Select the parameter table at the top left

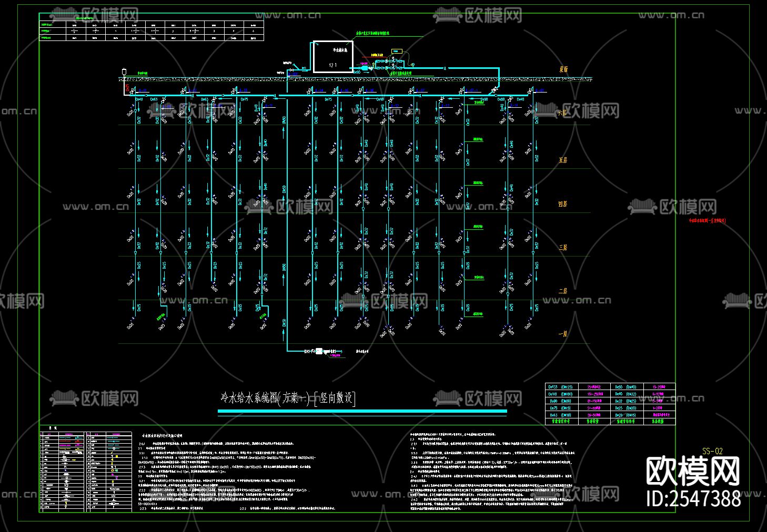click(152, 30)
